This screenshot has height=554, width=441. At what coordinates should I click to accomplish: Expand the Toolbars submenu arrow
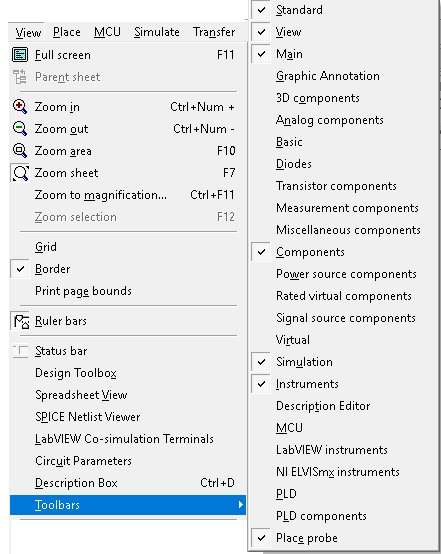(x=241, y=505)
